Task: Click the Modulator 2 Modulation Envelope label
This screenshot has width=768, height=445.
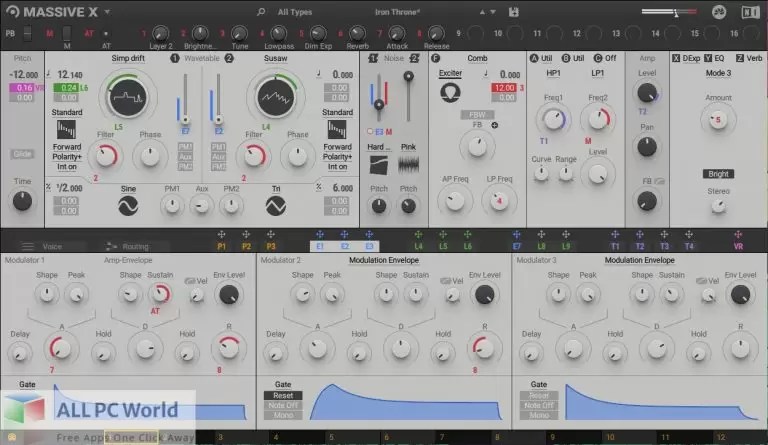Action: (x=384, y=260)
